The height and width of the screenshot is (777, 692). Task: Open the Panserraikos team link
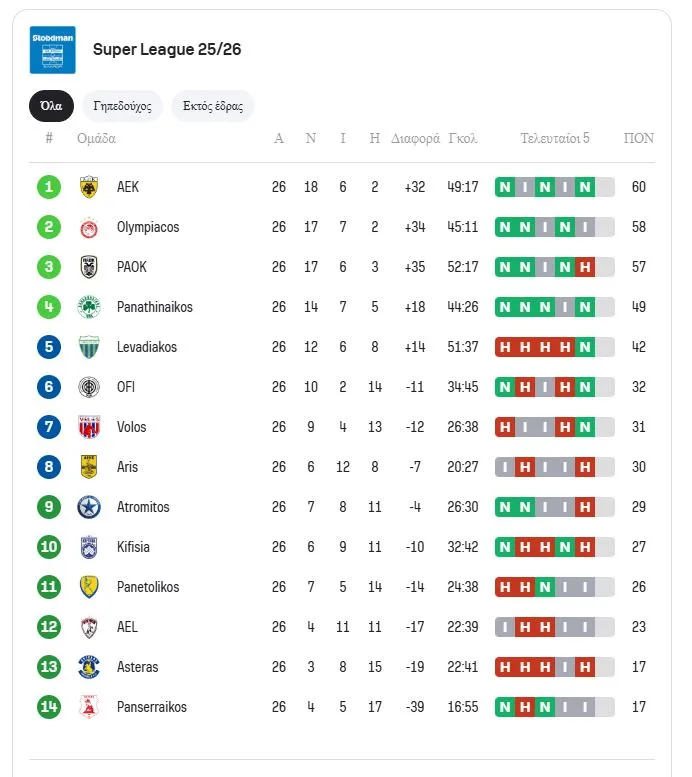coord(151,707)
